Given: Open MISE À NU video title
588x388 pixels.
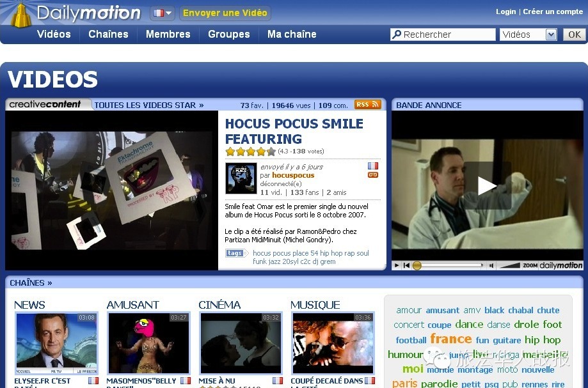Looking at the screenshot, I should click(217, 381).
